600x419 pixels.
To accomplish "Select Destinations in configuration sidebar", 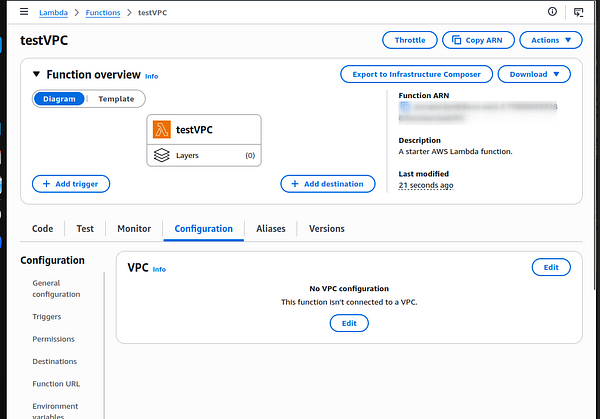I will (55, 362).
